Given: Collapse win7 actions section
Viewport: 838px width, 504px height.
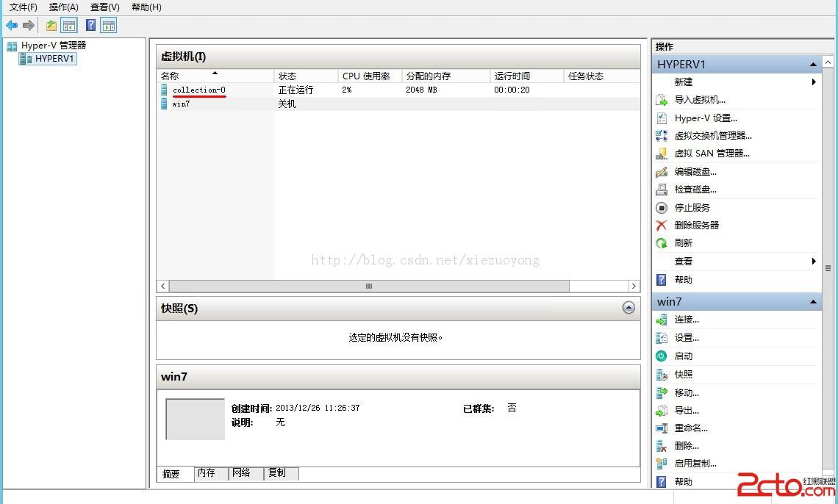Looking at the screenshot, I should click(813, 302).
